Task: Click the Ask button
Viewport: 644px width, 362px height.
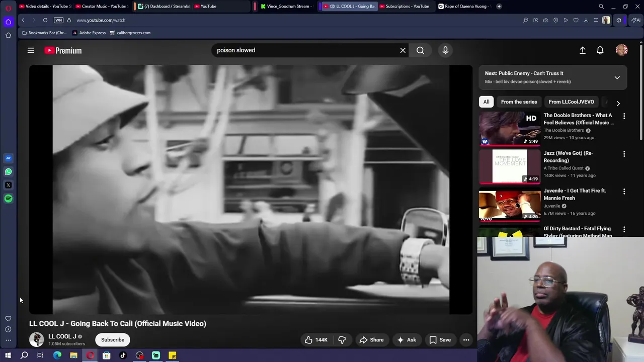Action: coord(407,340)
